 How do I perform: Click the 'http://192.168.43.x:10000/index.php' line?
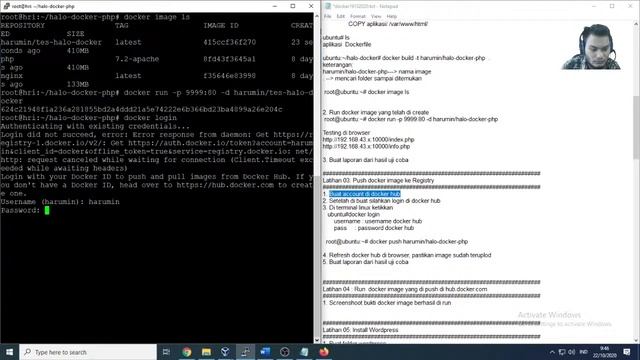pos(369,140)
